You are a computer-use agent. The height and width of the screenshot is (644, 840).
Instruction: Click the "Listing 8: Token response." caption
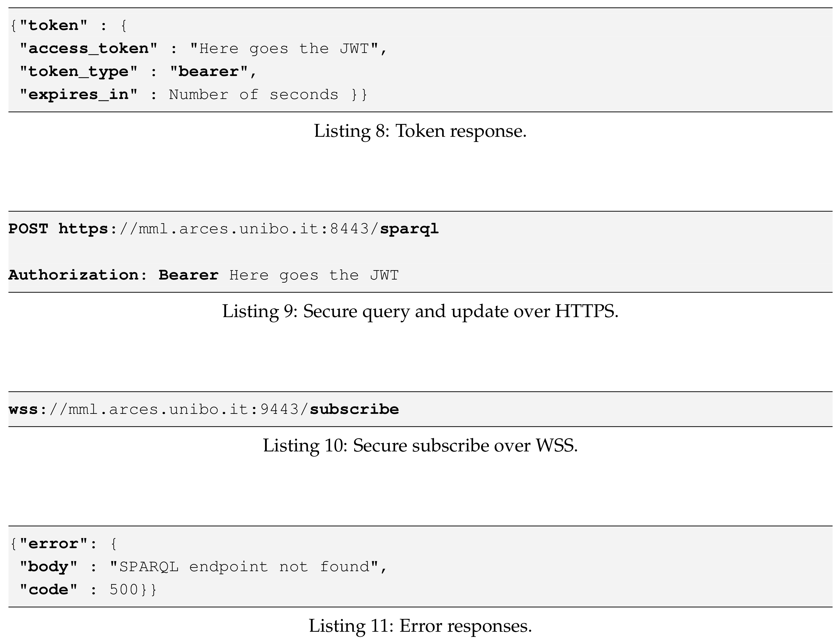point(420,131)
